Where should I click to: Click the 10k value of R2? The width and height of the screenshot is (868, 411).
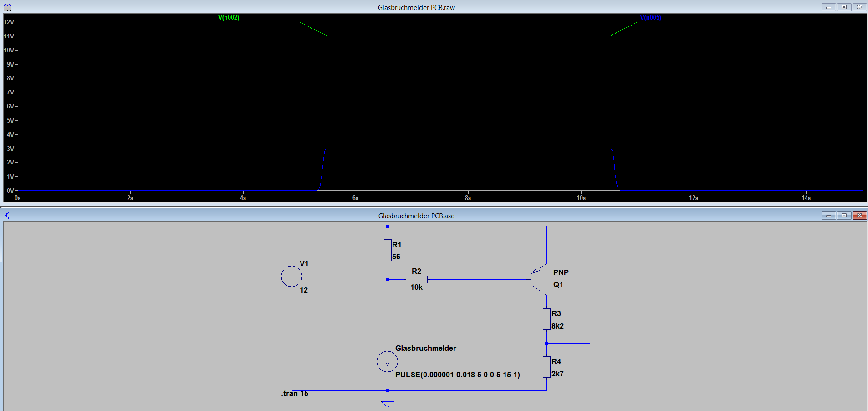[416, 288]
